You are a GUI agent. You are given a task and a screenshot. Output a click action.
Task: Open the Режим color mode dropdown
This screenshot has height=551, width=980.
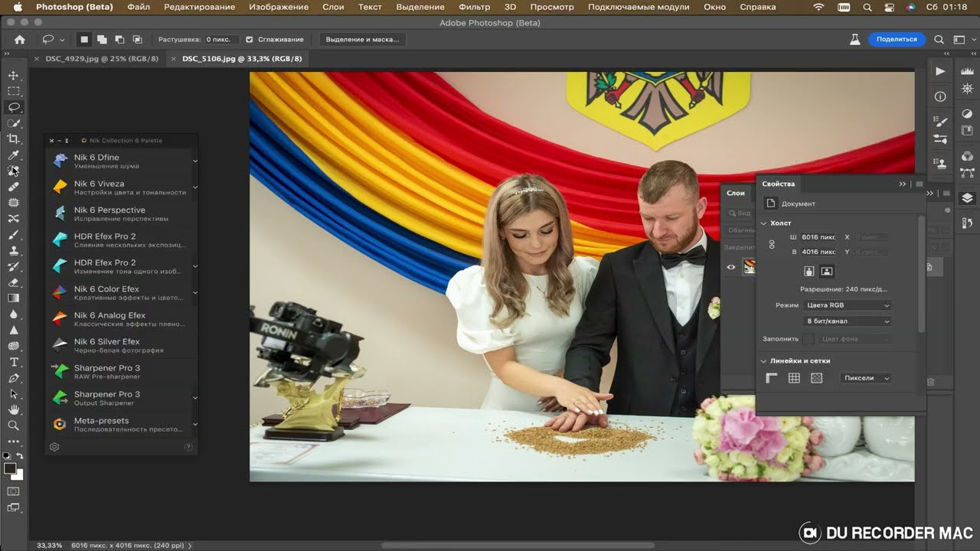(847, 305)
